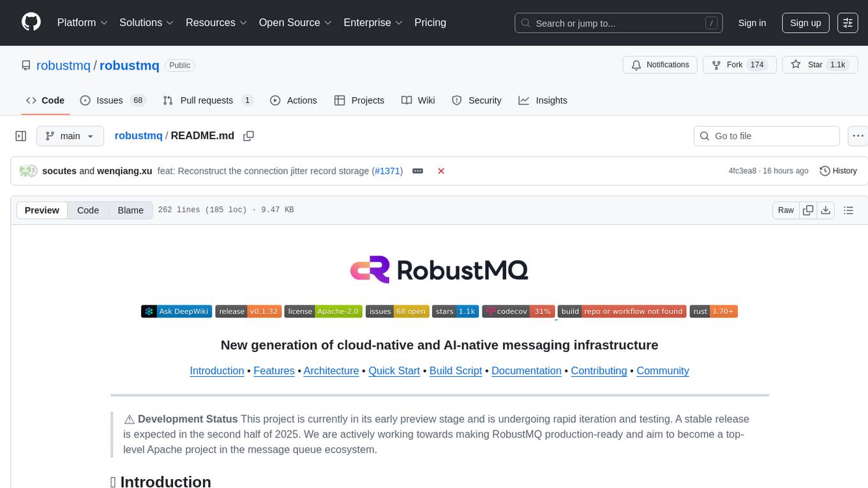Viewport: 868px width, 488px height.
Task: Fork the repository
Action: point(739,65)
